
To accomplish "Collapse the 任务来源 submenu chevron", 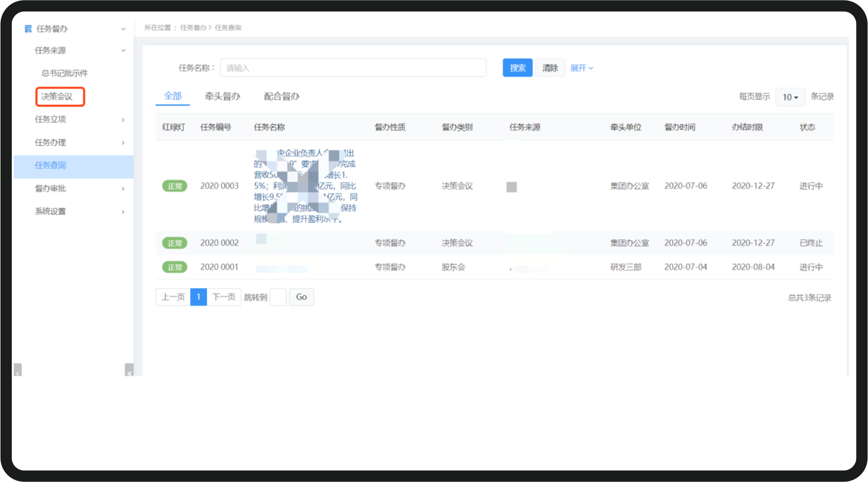I will 123,51.
